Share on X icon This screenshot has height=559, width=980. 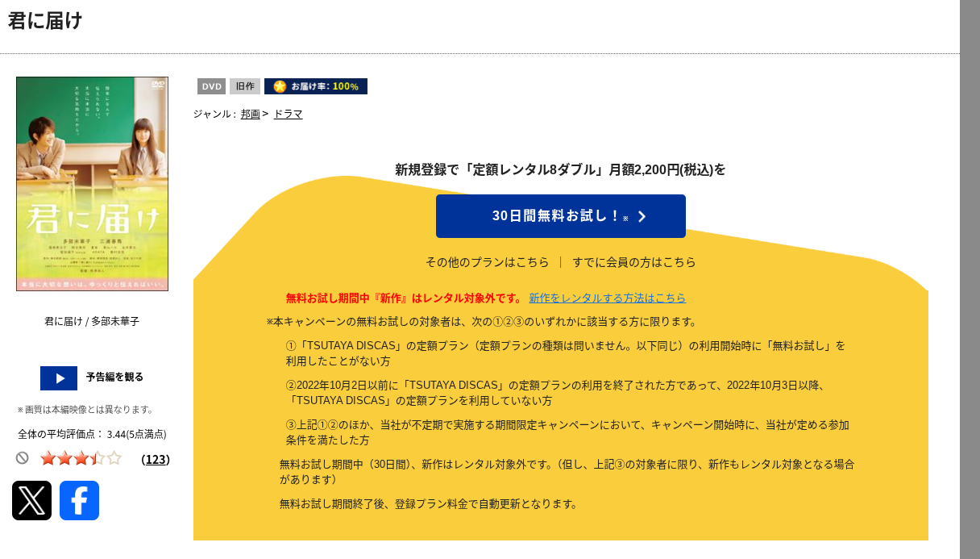pyautogui.click(x=31, y=501)
